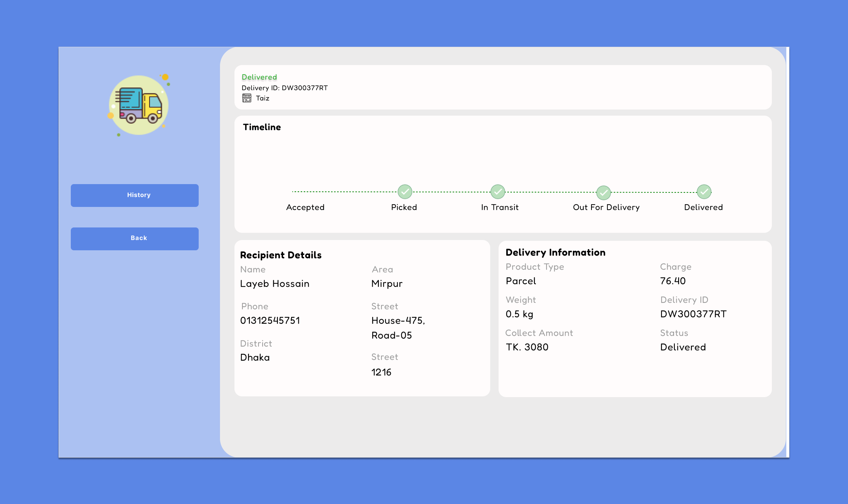Click the Phone field label
The width and height of the screenshot is (848, 504).
point(255,307)
